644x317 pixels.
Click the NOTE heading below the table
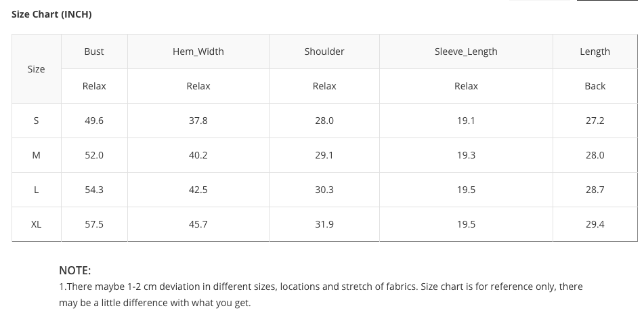tap(74, 270)
